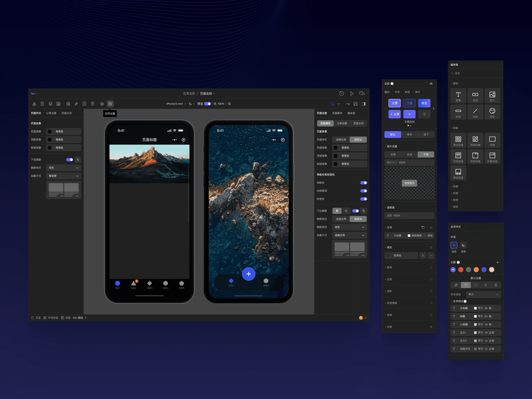Click the 选择图片 button

tap(409, 183)
